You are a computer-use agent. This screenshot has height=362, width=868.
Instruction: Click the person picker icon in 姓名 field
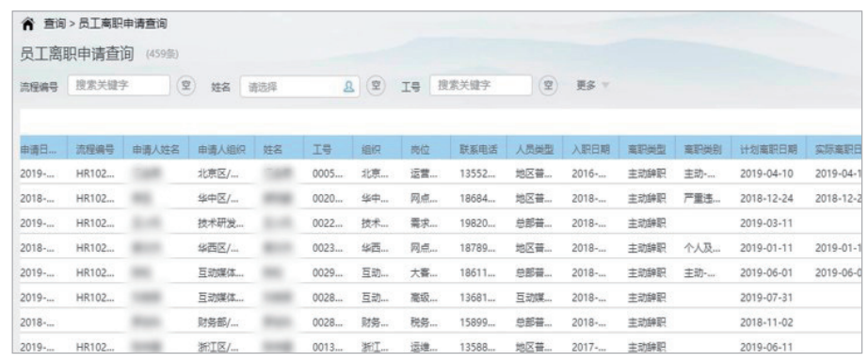point(348,86)
